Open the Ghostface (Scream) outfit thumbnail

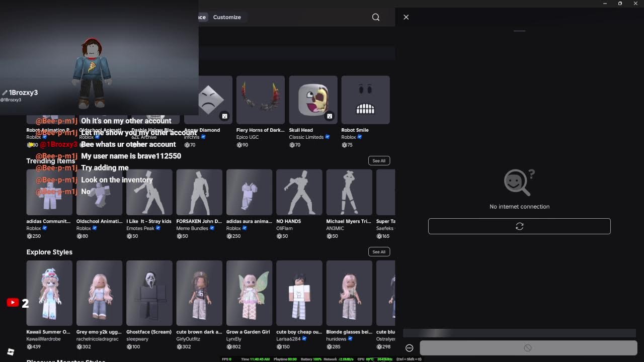tap(149, 293)
